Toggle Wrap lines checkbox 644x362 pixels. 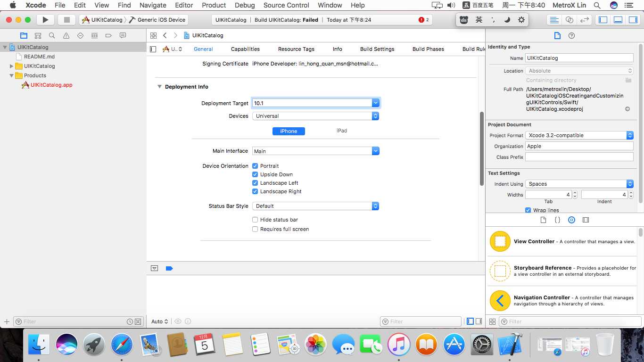pos(528,210)
